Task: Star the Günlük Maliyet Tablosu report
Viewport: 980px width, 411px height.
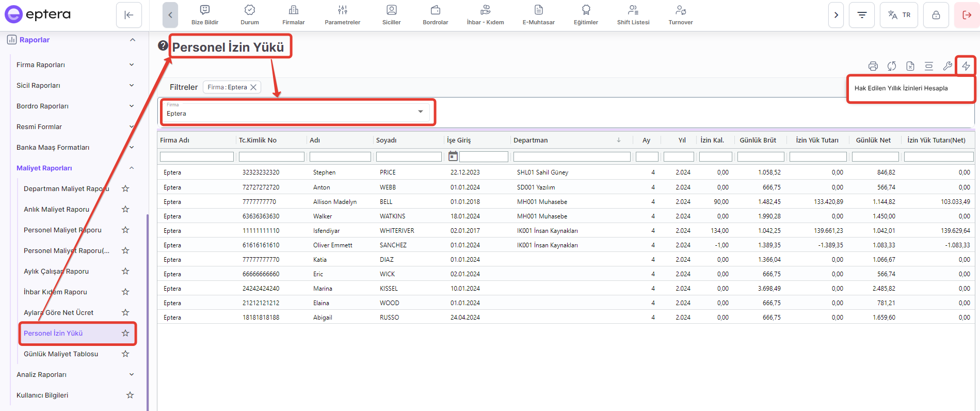Action: [125, 354]
